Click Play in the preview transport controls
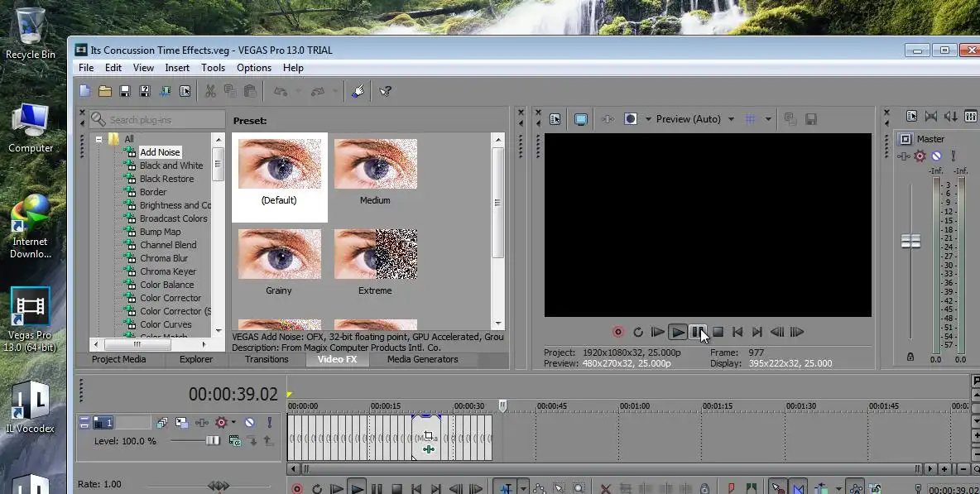Image resolution: width=980 pixels, height=494 pixels. [678, 333]
